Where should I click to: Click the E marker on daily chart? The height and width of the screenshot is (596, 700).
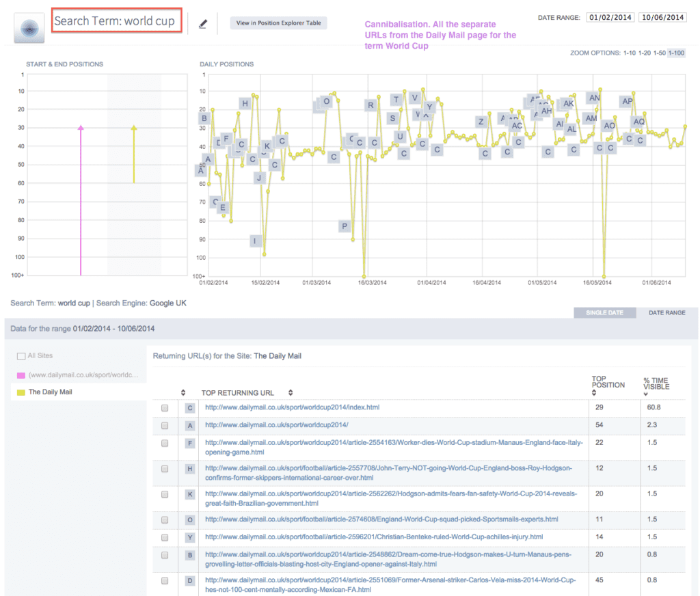[x=223, y=208]
